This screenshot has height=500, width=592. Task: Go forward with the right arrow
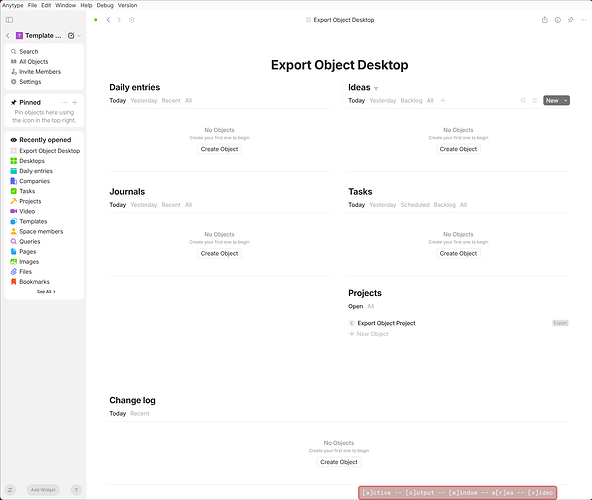[119, 20]
